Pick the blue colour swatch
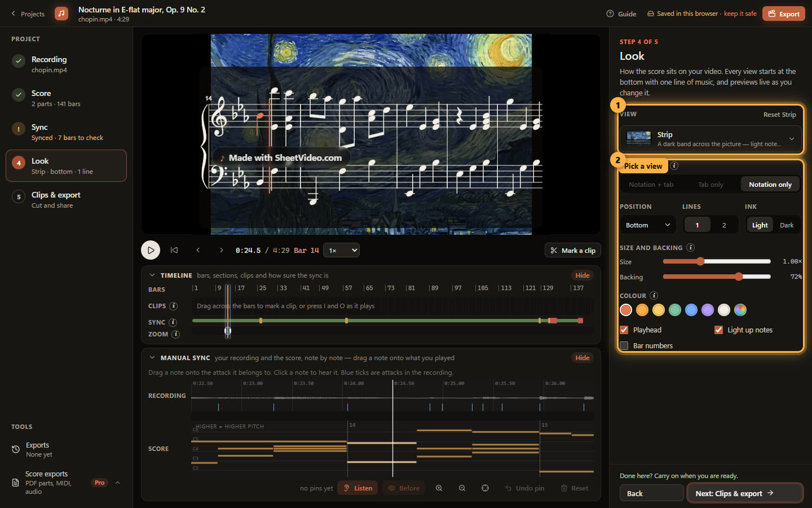Screen dimensions: 812x508 point(691,309)
